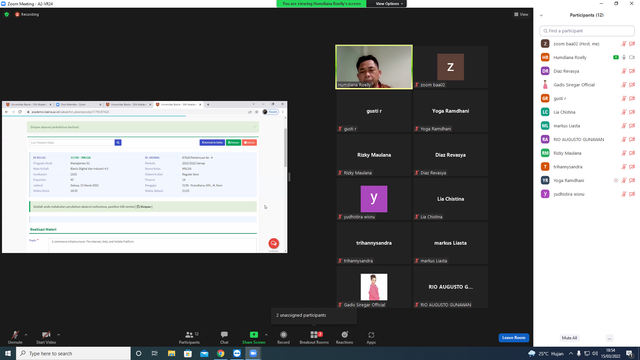
Task: Click shared browser vertical scrollbar
Action: (285, 147)
